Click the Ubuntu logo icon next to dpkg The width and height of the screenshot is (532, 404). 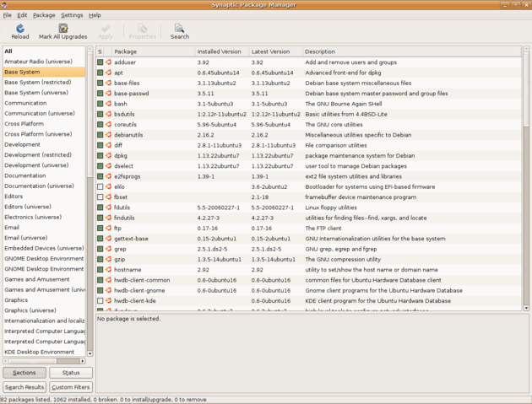click(109, 155)
